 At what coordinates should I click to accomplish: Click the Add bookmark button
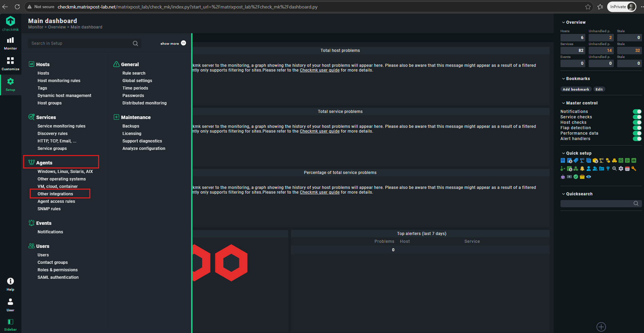(x=576, y=89)
